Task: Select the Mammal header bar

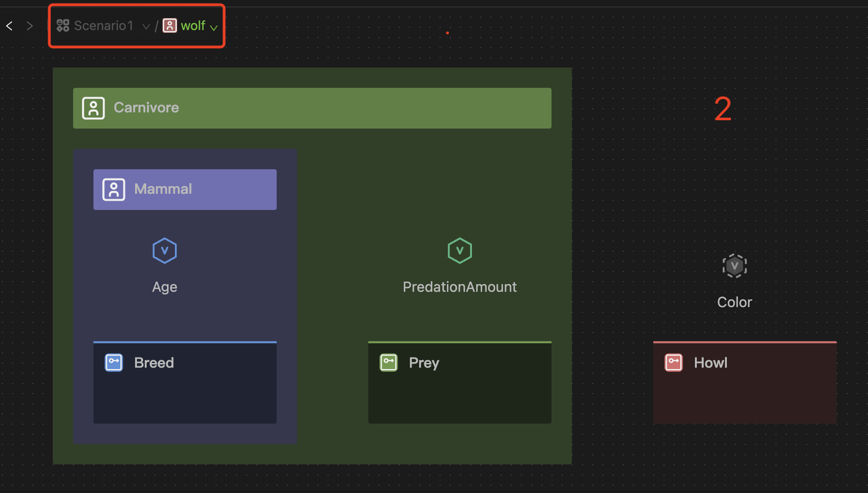Action: (x=203, y=189)
